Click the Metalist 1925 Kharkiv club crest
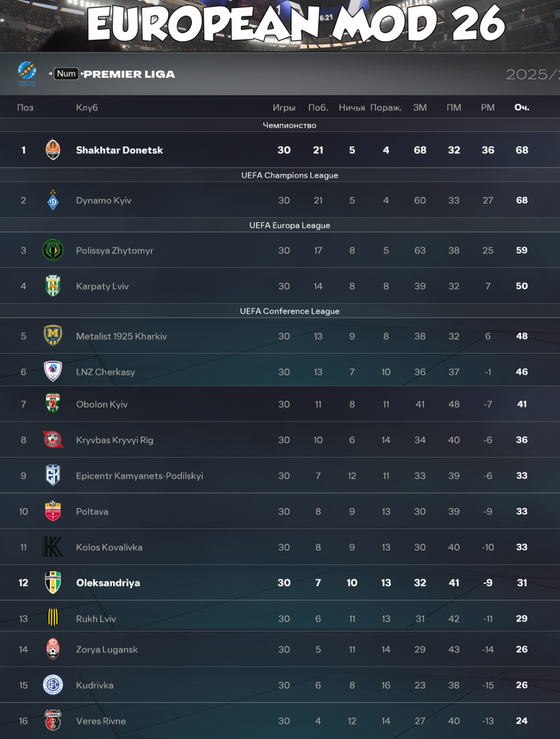The height and width of the screenshot is (739, 560). tap(53, 336)
